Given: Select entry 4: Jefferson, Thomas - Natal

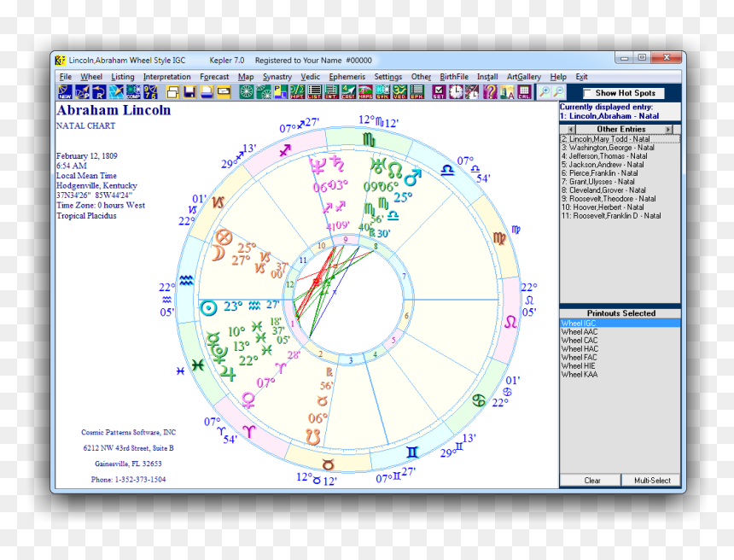Looking at the screenshot, I should pos(620,156).
